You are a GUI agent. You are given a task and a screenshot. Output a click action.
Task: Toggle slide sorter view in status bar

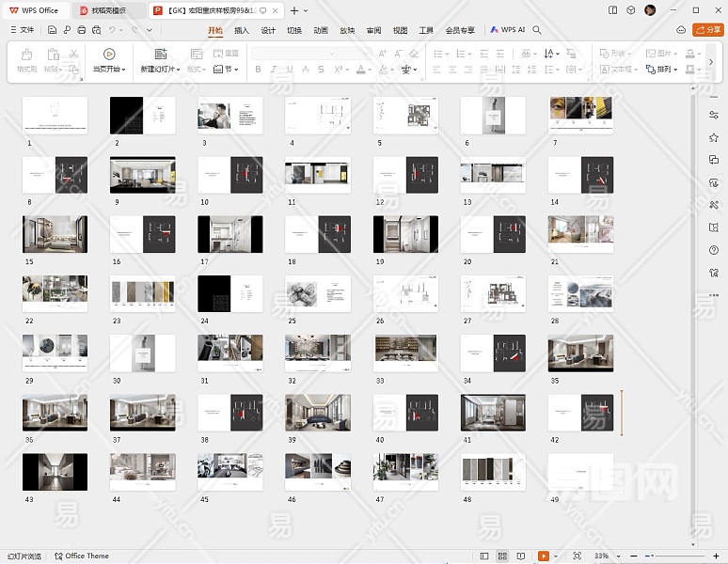(x=503, y=556)
